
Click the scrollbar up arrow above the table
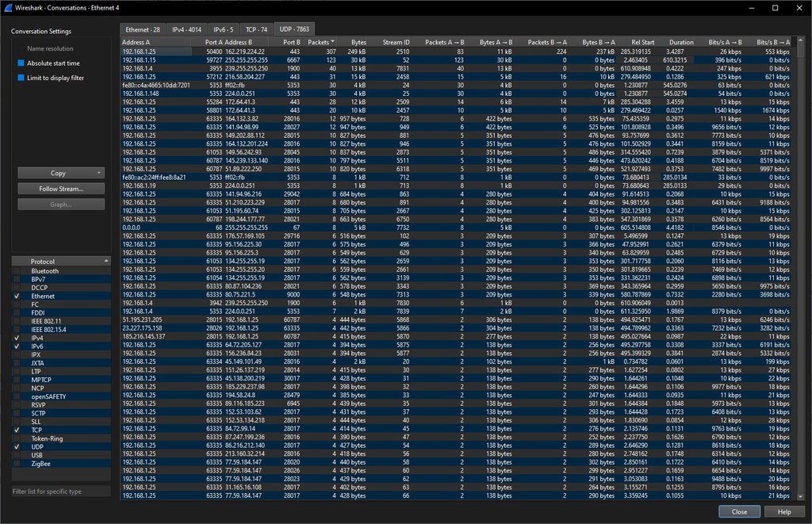(x=801, y=40)
